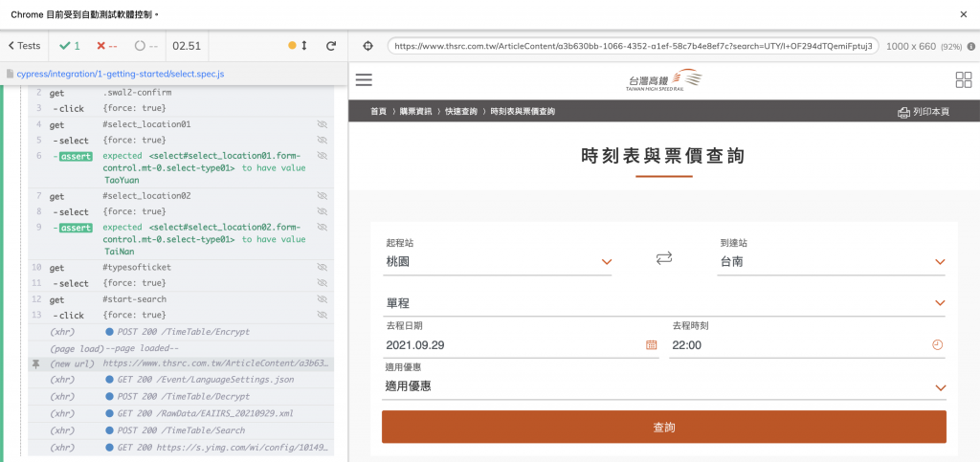Click get #start-search command row
The width and height of the screenshot is (980, 462).
[x=181, y=299]
